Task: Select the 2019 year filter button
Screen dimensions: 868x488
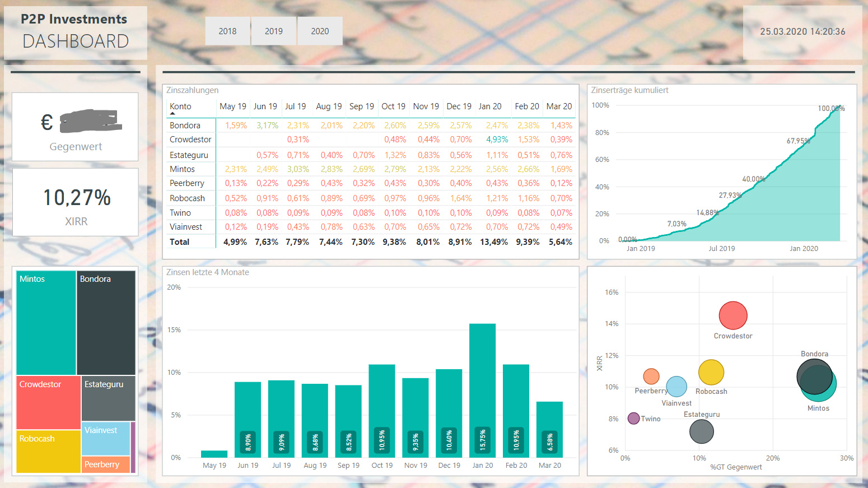Action: pyautogui.click(x=274, y=31)
